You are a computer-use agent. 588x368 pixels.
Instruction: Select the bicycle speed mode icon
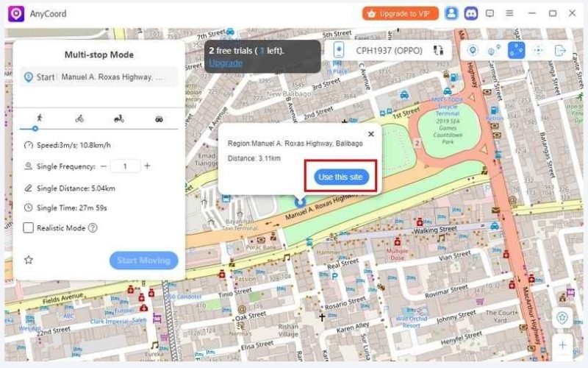pyautogui.click(x=79, y=118)
